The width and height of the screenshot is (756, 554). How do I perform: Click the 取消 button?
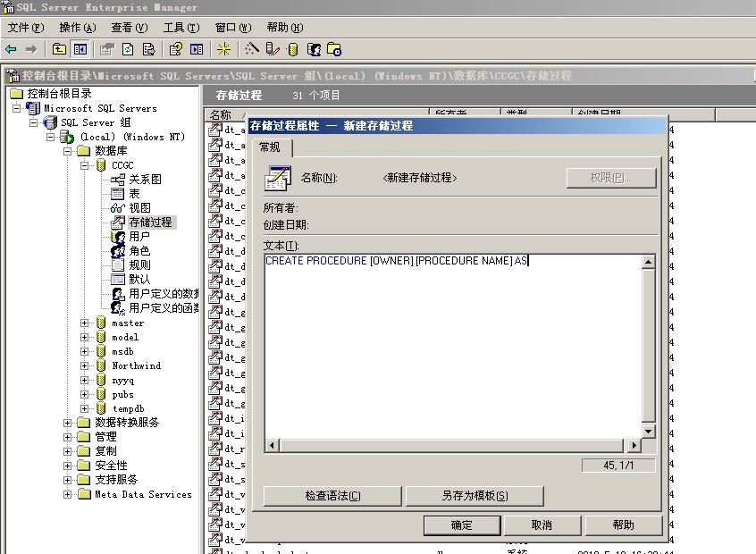point(542,525)
